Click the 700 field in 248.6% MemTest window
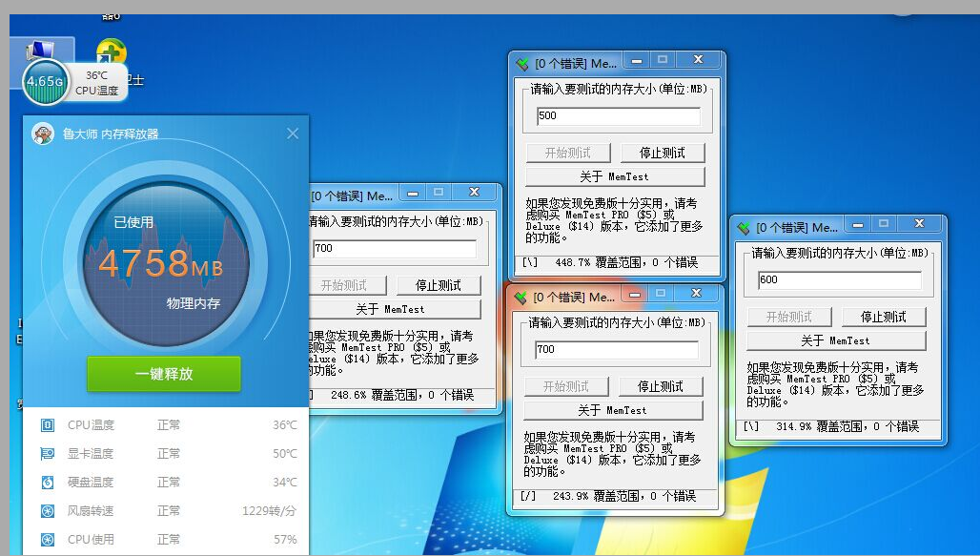 point(395,249)
